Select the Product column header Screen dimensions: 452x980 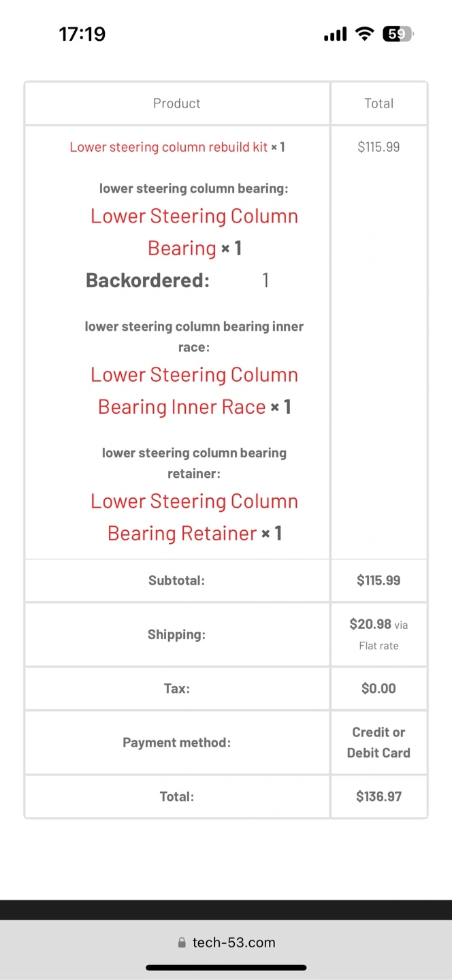[177, 103]
